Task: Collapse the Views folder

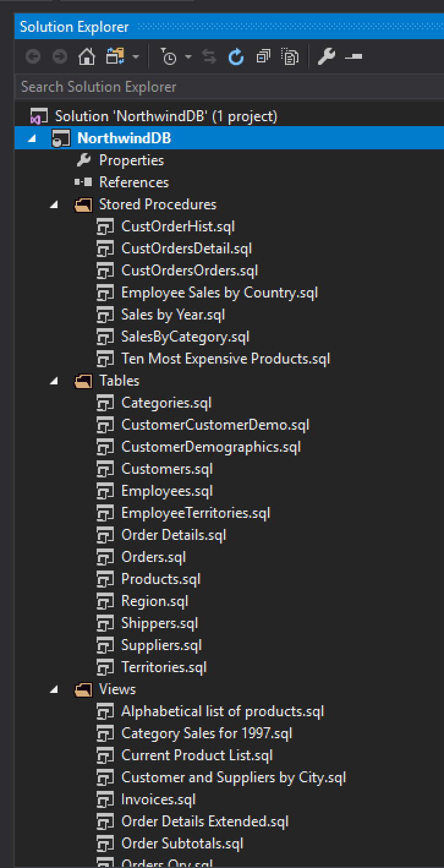Action: coord(54,689)
